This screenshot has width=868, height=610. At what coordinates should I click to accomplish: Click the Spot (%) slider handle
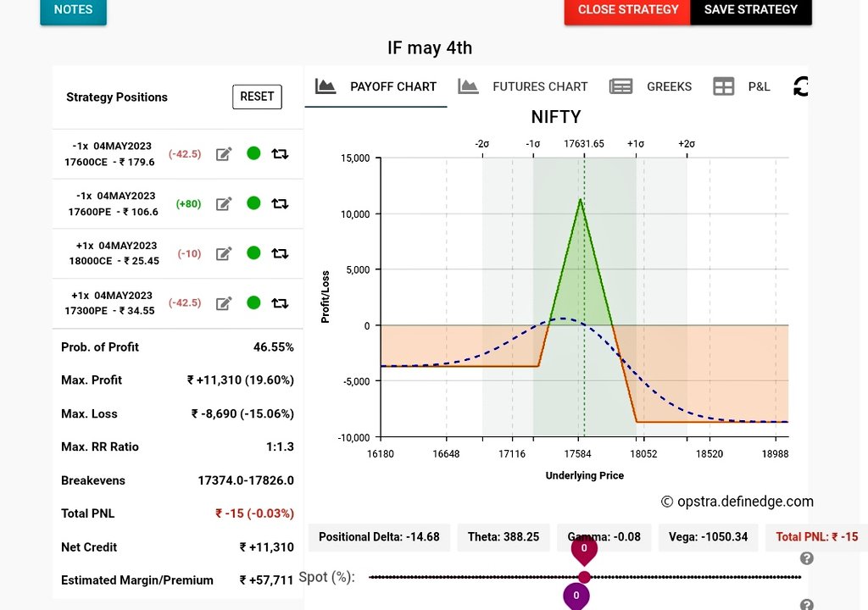pos(584,577)
